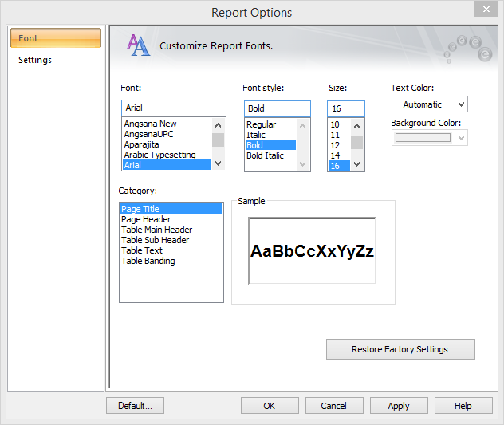Image resolution: width=504 pixels, height=425 pixels.
Task: Select Table Main Header category
Action: point(156,230)
